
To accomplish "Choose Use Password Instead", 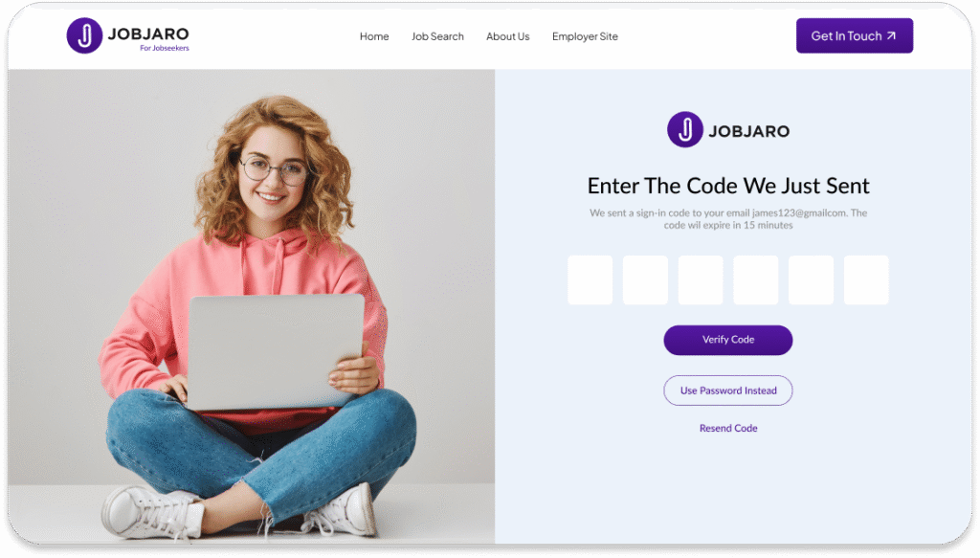I will coord(728,391).
